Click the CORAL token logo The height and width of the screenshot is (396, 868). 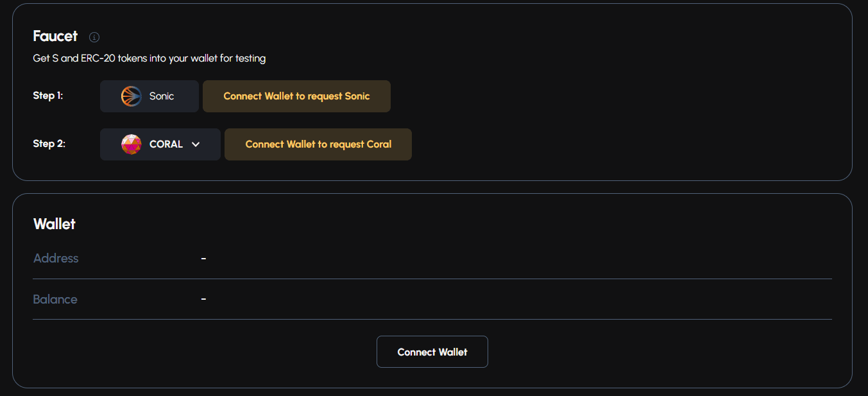point(132,144)
